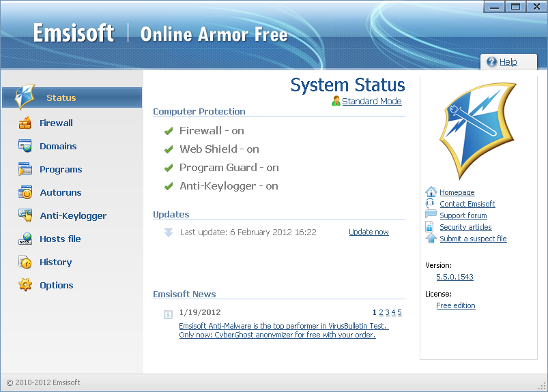Click Contact Emsisoft link
The height and width of the screenshot is (392, 548).
coord(467,204)
